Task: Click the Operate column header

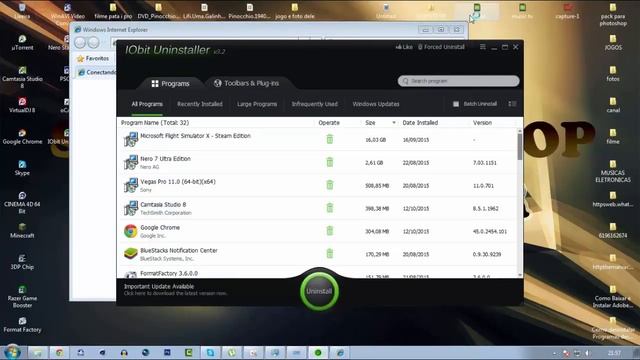Action: tap(329, 122)
